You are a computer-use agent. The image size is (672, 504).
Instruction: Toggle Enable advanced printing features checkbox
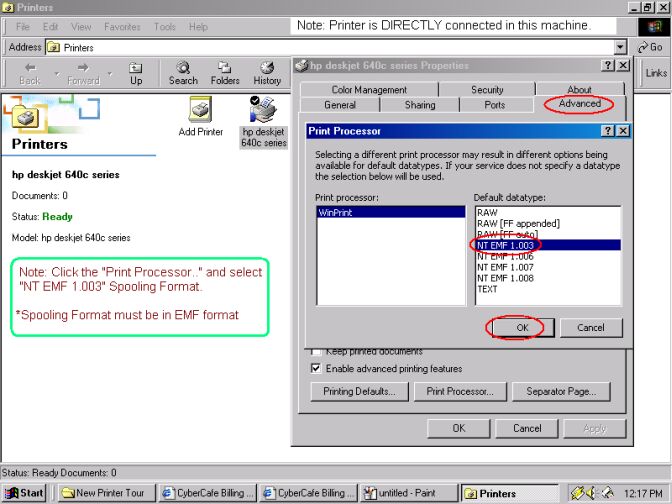click(x=317, y=368)
